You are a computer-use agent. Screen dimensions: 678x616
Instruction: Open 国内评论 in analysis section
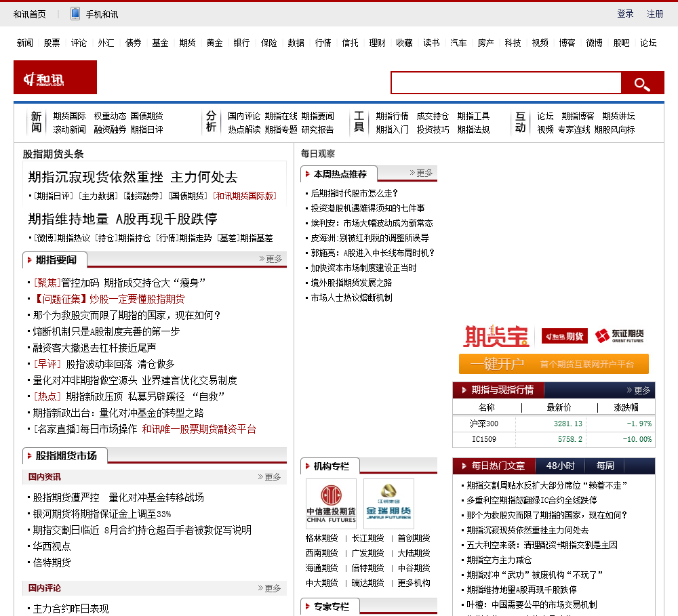point(244,116)
